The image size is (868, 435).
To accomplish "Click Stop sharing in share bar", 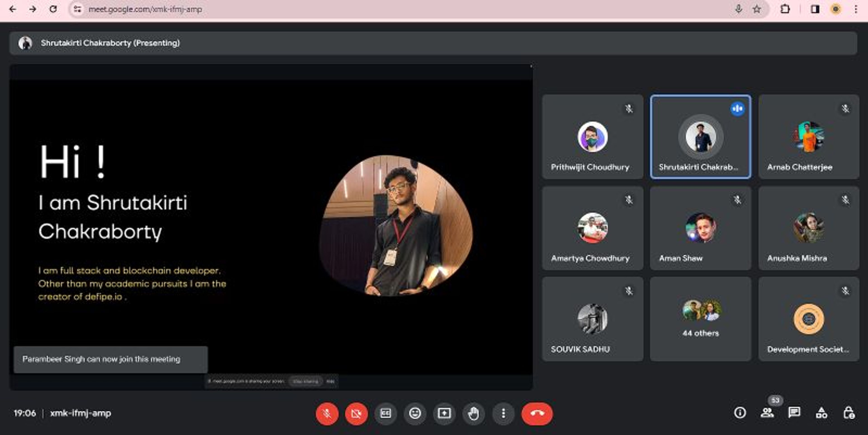I will pos(305,381).
